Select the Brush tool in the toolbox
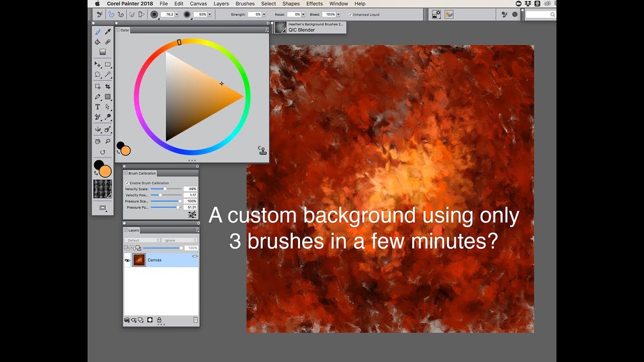The image size is (644, 362). coord(98,32)
